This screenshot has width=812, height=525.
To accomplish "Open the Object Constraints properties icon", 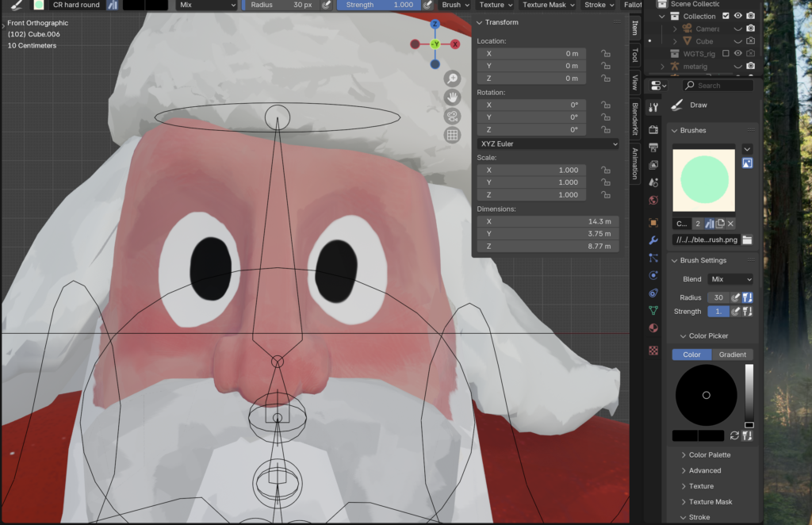I will [x=653, y=293].
